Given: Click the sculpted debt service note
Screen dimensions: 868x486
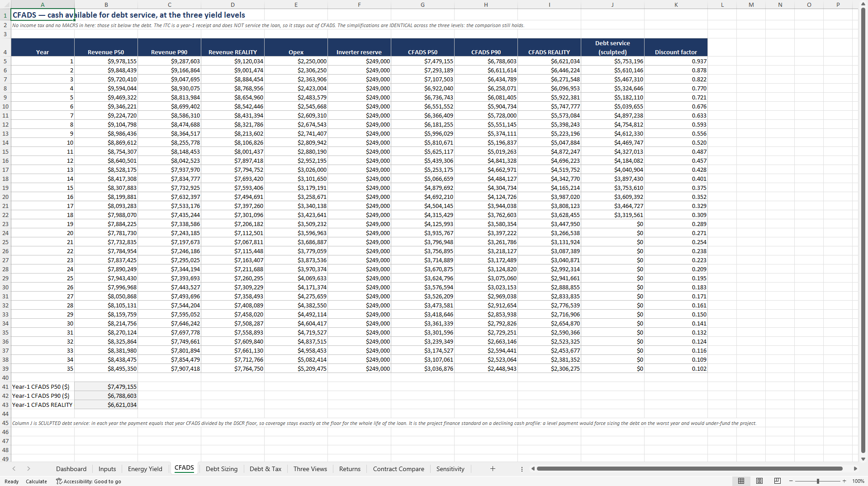Looking at the screenshot, I should 384,423.
